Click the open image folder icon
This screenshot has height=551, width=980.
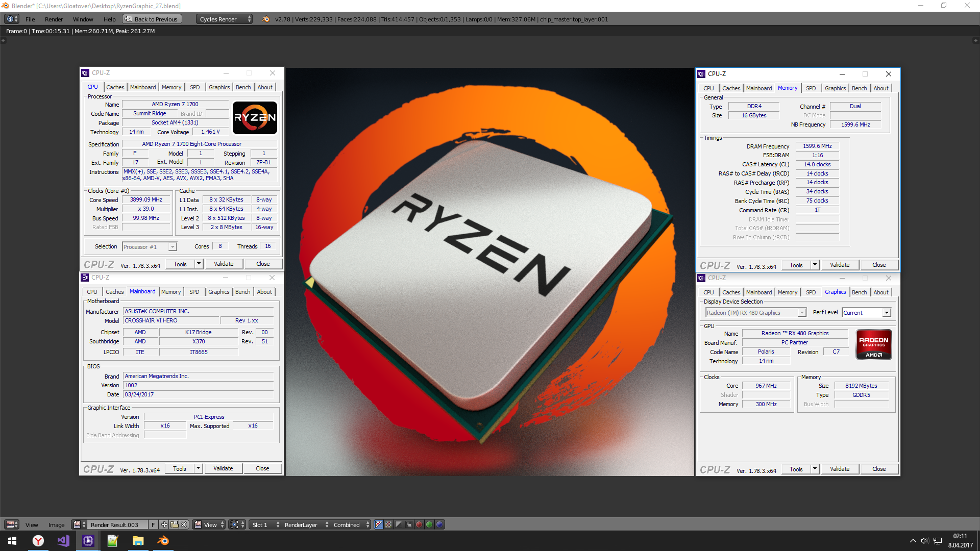[x=174, y=524]
